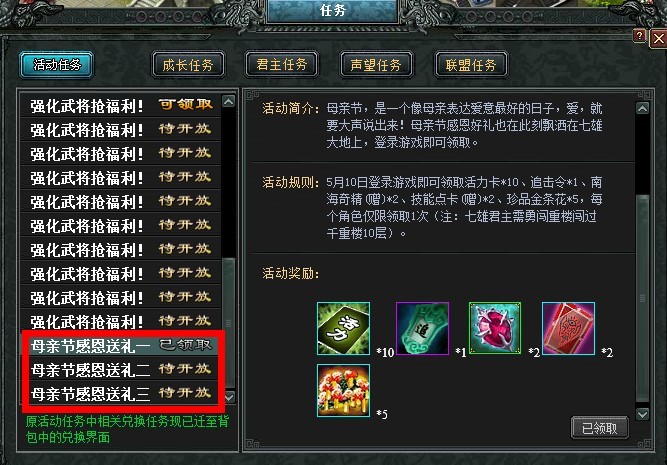Image resolution: width=667 pixels, height=465 pixels.
Task: Click task list scrollbar down arrow
Action: [229, 397]
